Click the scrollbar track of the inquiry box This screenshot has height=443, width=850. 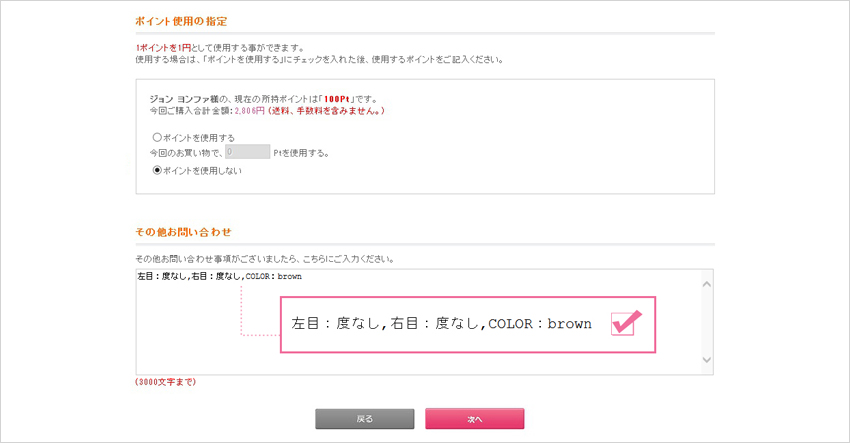click(707, 322)
